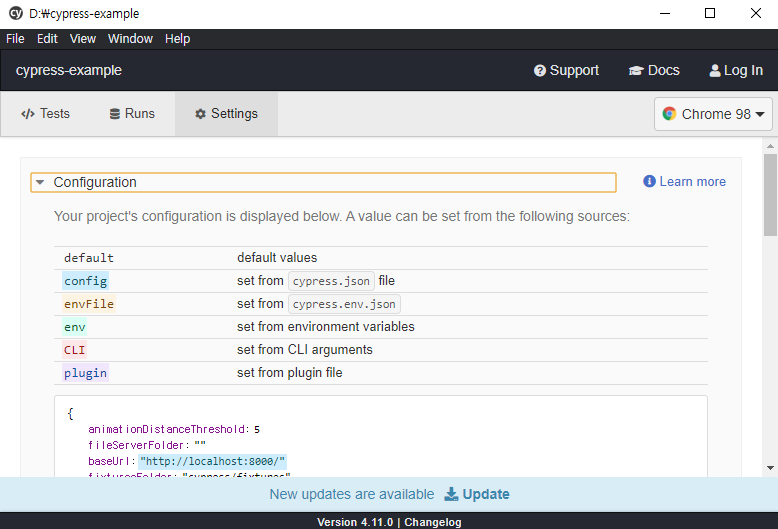
Task: Open the View menu
Action: click(82, 39)
